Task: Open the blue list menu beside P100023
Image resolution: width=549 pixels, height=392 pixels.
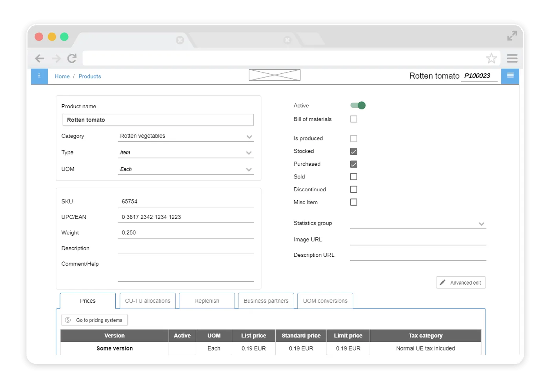Action: [510, 76]
